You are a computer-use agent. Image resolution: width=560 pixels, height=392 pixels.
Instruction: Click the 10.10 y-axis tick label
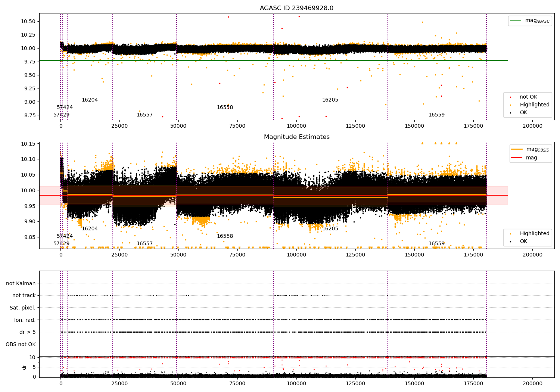pyautogui.click(x=28, y=159)
